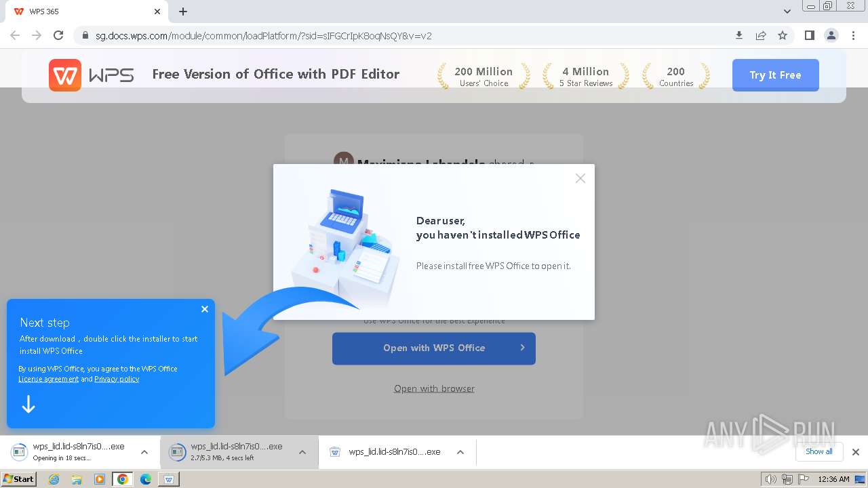The height and width of the screenshot is (488, 868).
Task: Open File Explorer from taskbar
Action: click(77, 479)
